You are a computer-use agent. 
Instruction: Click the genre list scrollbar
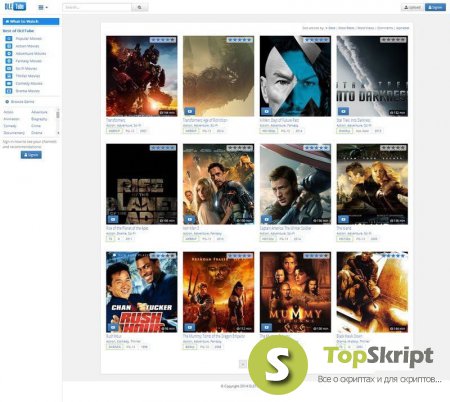[x=58, y=121]
